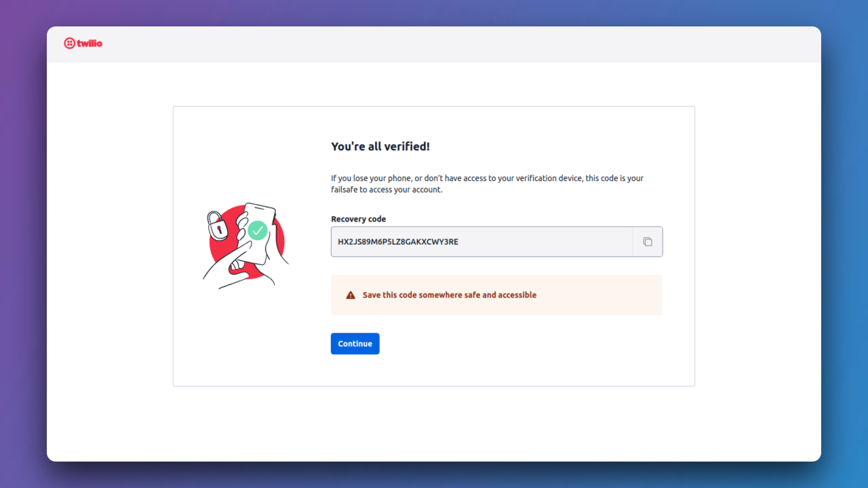Click the padlock in the illustration
The height and width of the screenshot is (488, 868).
(x=216, y=225)
